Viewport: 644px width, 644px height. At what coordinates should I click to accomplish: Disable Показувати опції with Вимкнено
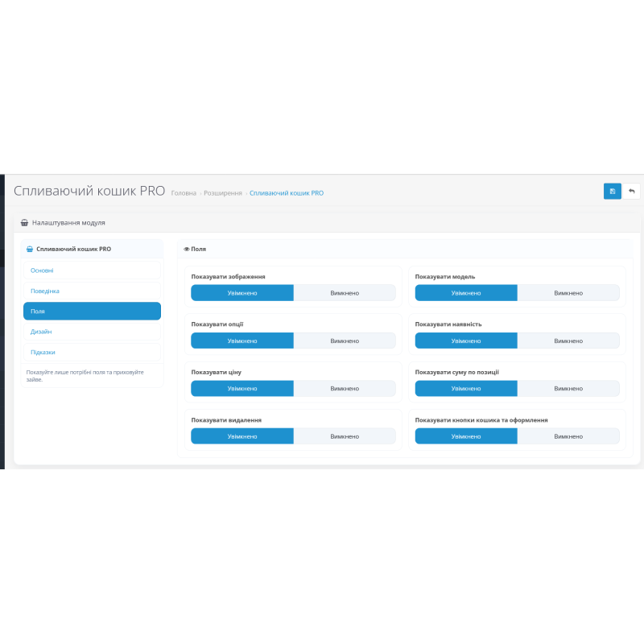click(345, 341)
